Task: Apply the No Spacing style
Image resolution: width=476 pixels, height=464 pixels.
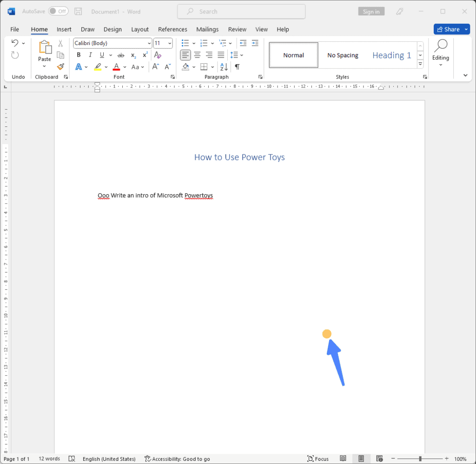Action: point(343,55)
